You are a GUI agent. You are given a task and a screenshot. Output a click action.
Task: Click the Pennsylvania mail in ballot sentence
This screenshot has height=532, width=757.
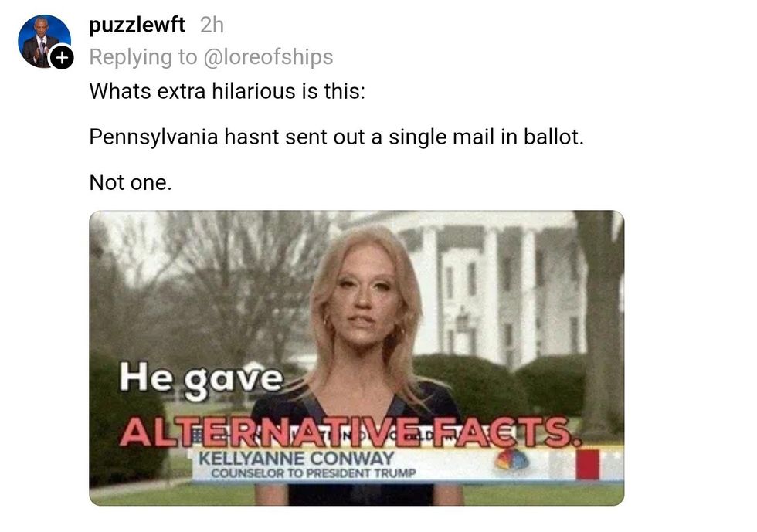click(337, 137)
